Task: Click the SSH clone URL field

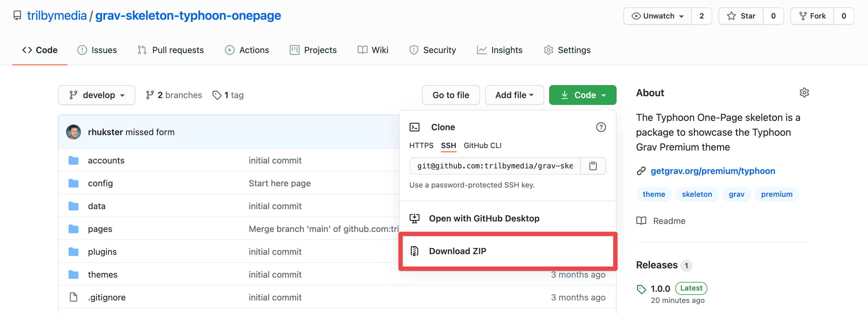Action: [x=495, y=166]
